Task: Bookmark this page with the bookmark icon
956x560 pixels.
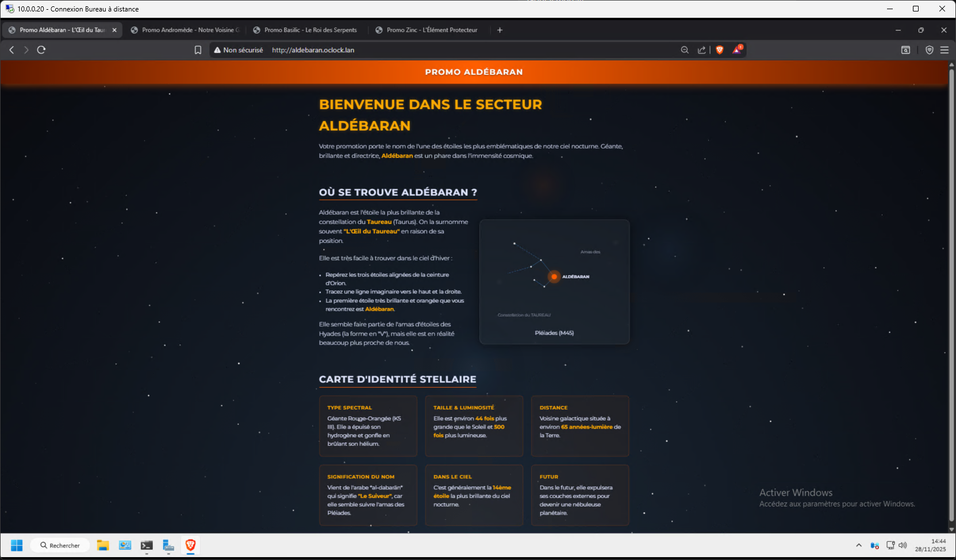Action: tap(198, 50)
